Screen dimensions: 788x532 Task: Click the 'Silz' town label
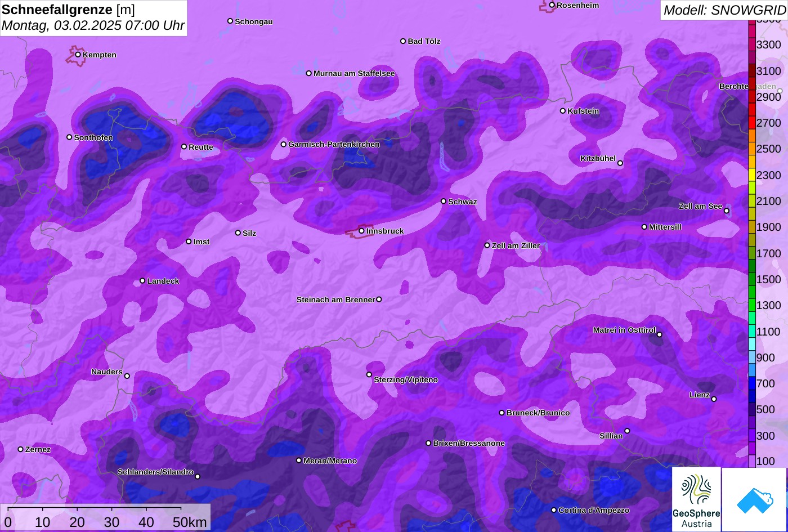click(249, 233)
